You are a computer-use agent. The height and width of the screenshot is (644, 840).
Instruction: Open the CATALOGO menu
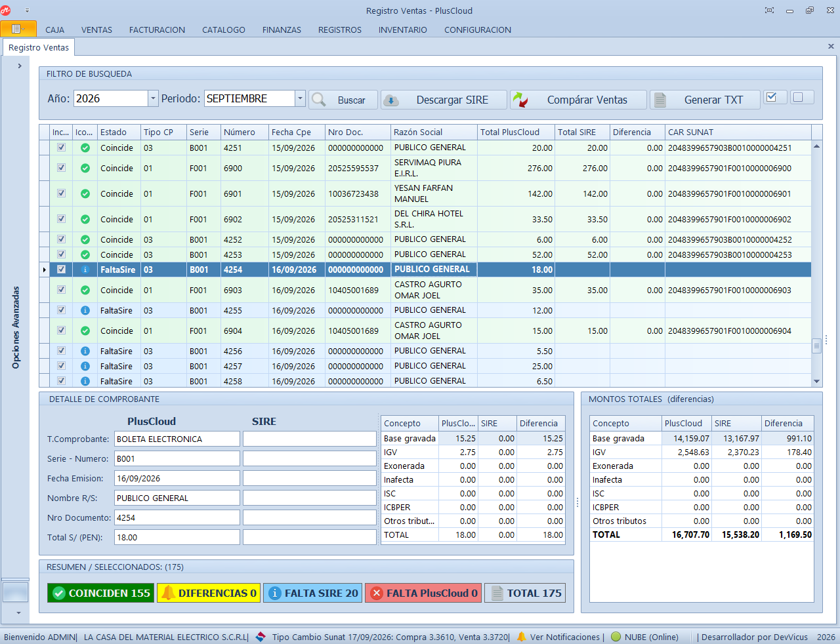224,30
